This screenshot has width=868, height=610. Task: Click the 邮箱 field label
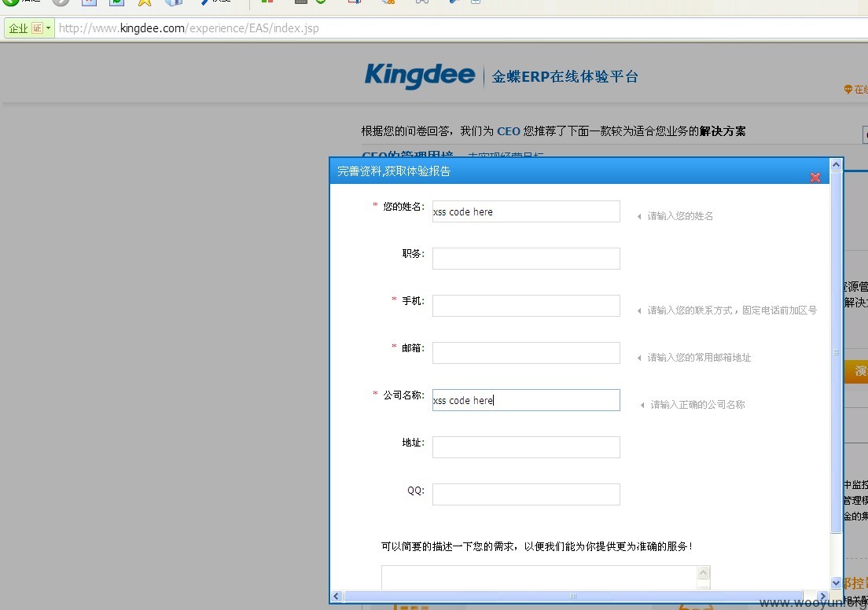413,348
